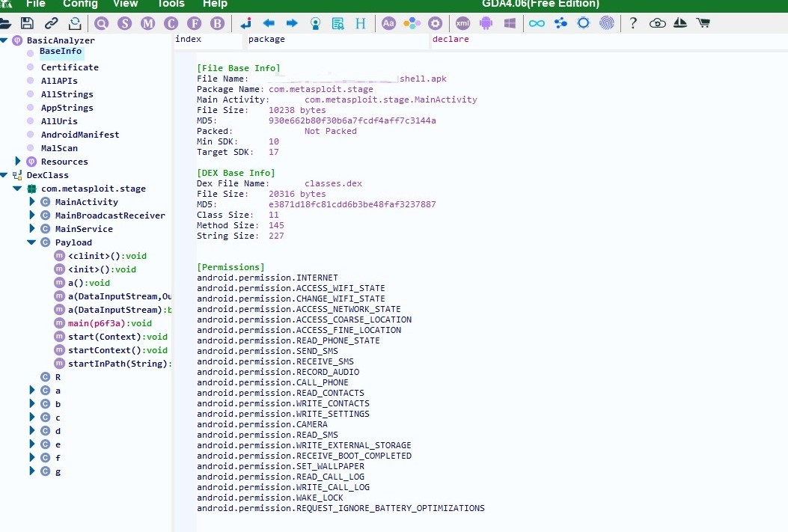Click the blue infinity loop icon
788x532 pixels.
tap(537, 23)
